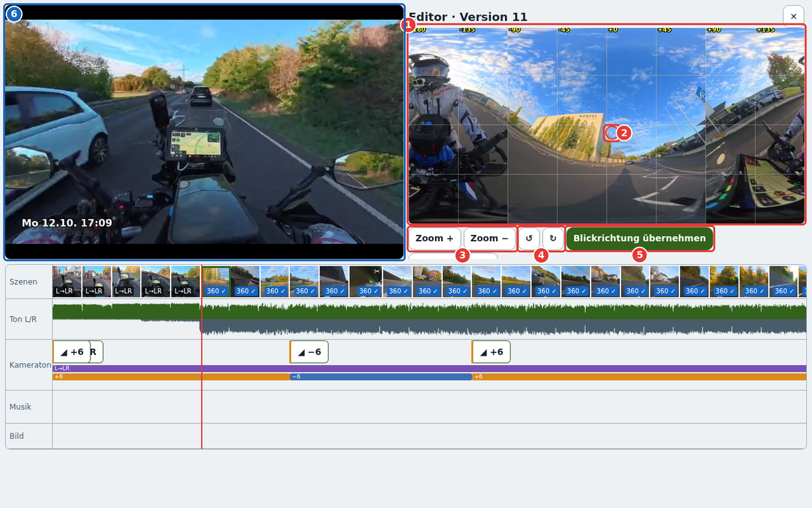
Task: Open the scene thumbnail with scissors icon
Action: pyautogui.click(x=365, y=281)
